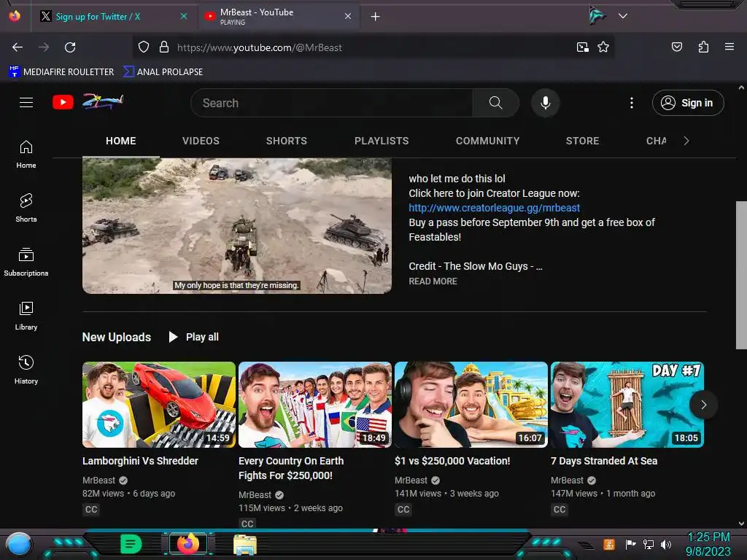This screenshot has height=560, width=747.
Task: Select the SHORTS channel tab
Action: pos(286,141)
